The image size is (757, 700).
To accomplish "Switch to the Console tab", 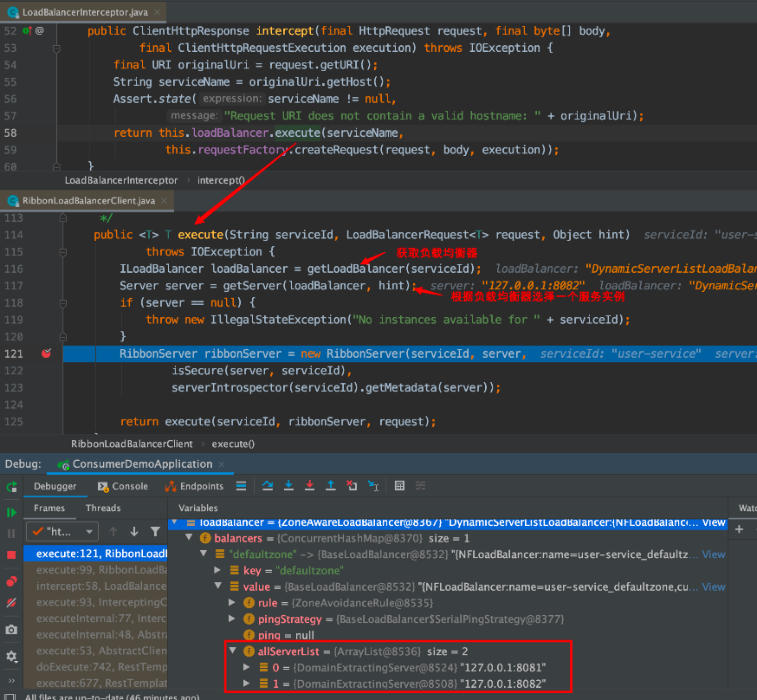I will pyautogui.click(x=123, y=487).
